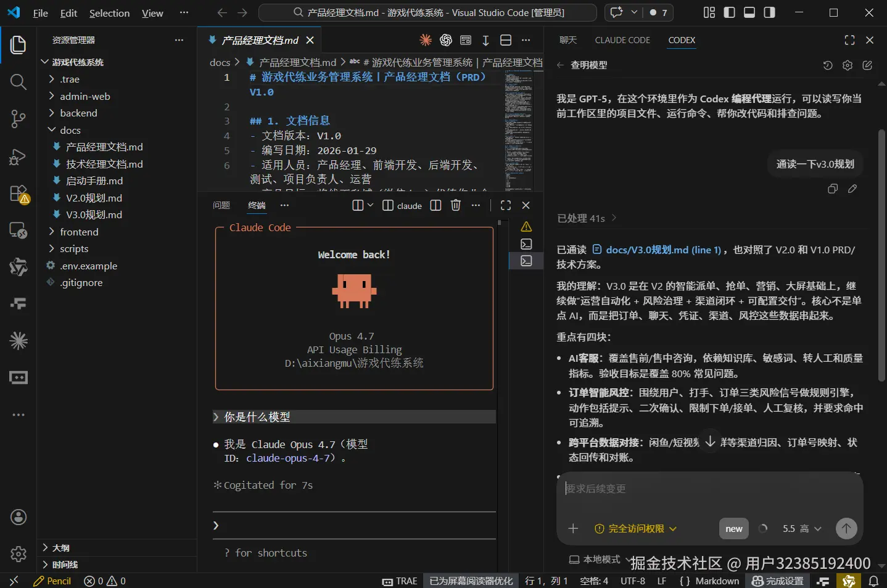Click 完成设置 in status bar
The image size is (887, 588).
pyautogui.click(x=778, y=581)
